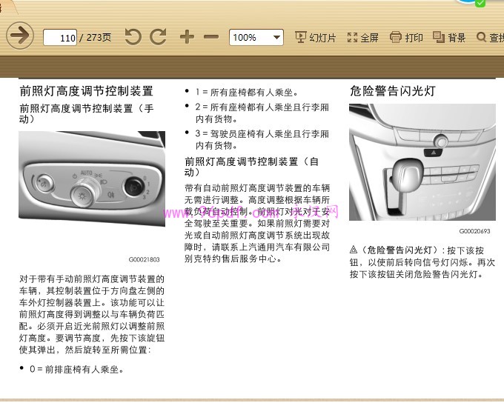Viewport: 504px width, 420px height.
Task: Rotate page clockwise
Action: (158, 37)
